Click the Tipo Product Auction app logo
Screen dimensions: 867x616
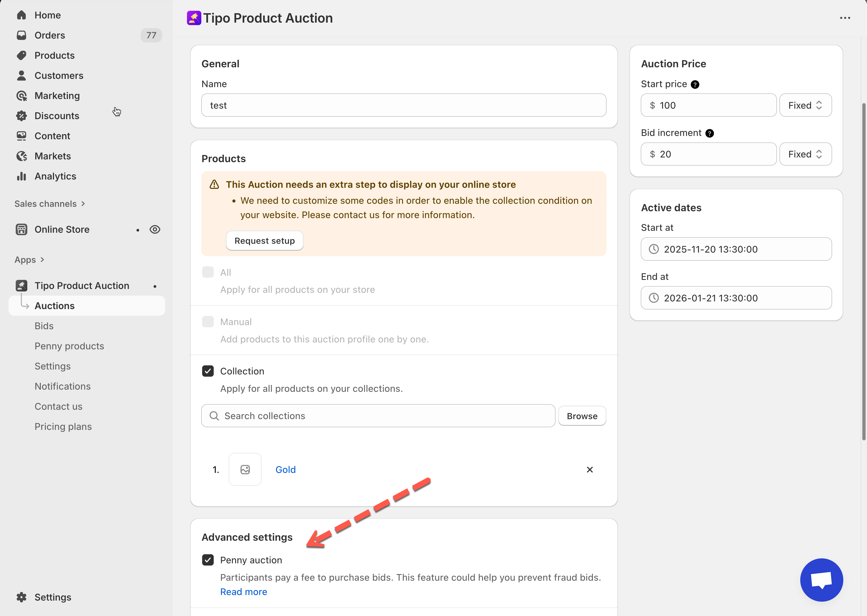194,18
